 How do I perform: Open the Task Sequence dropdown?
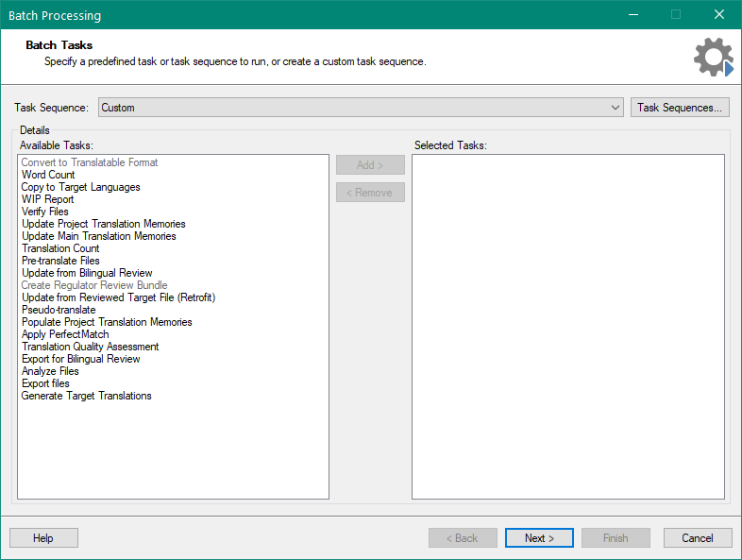point(361,108)
